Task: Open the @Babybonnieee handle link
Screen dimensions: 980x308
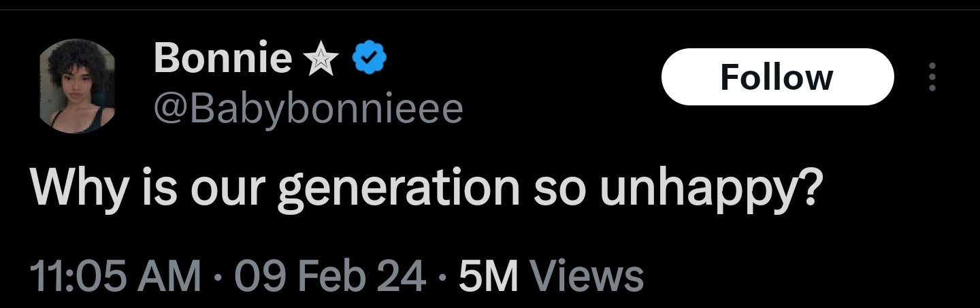Action: (308, 109)
